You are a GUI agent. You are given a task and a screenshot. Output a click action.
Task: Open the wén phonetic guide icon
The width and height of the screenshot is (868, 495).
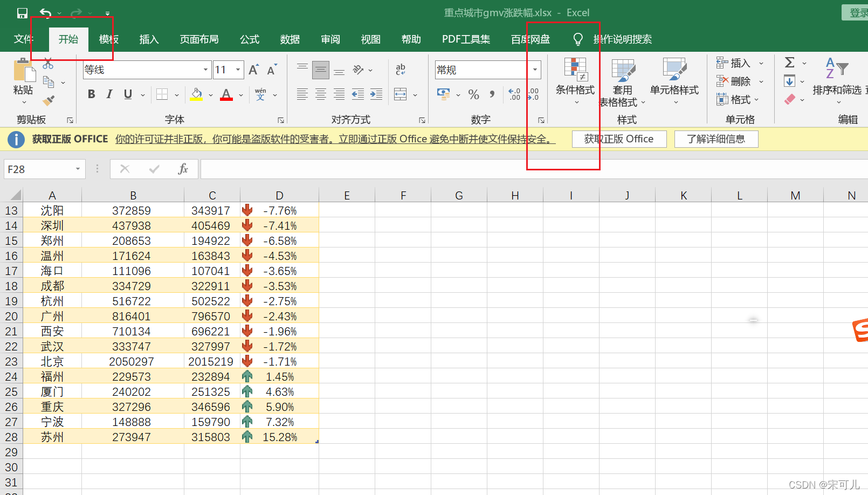point(260,94)
